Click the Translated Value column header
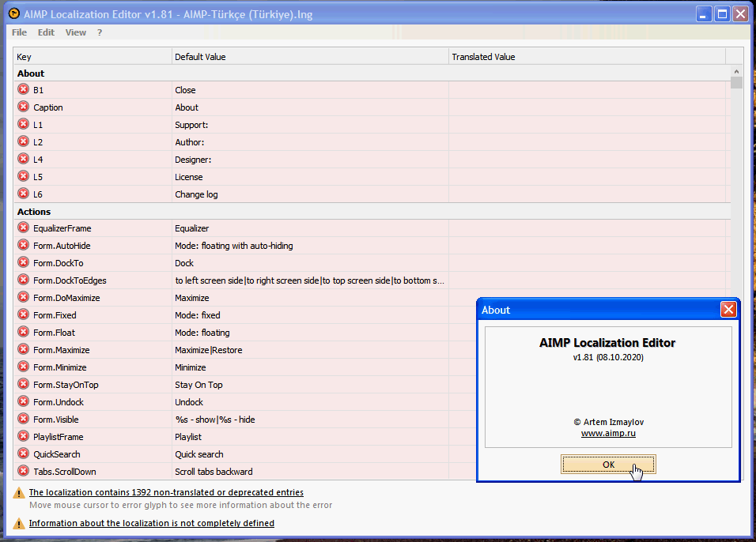 tap(587, 57)
